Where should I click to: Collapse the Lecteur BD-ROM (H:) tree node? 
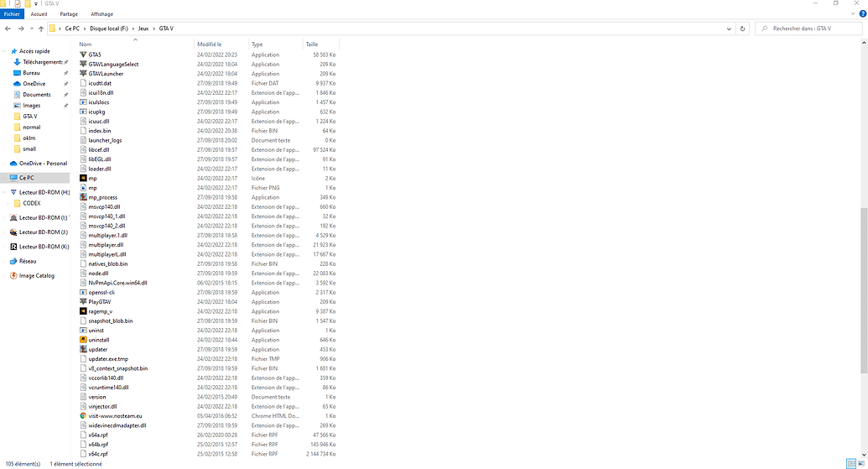click(4, 192)
